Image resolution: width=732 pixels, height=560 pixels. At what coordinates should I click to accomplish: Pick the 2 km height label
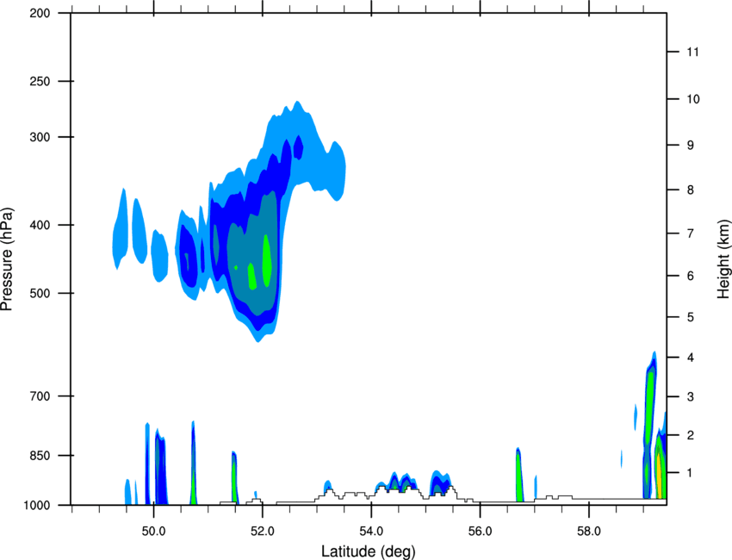691,435
